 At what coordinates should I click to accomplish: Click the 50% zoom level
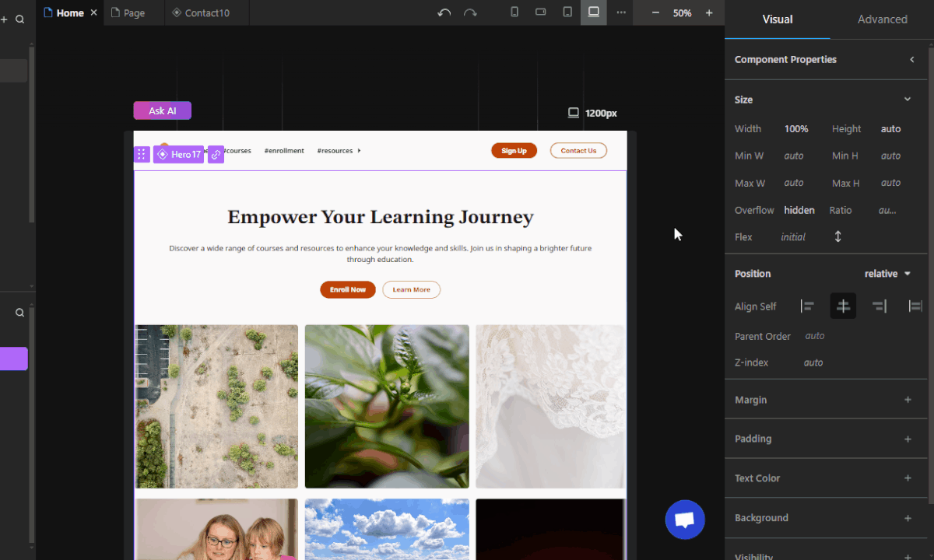pos(683,13)
